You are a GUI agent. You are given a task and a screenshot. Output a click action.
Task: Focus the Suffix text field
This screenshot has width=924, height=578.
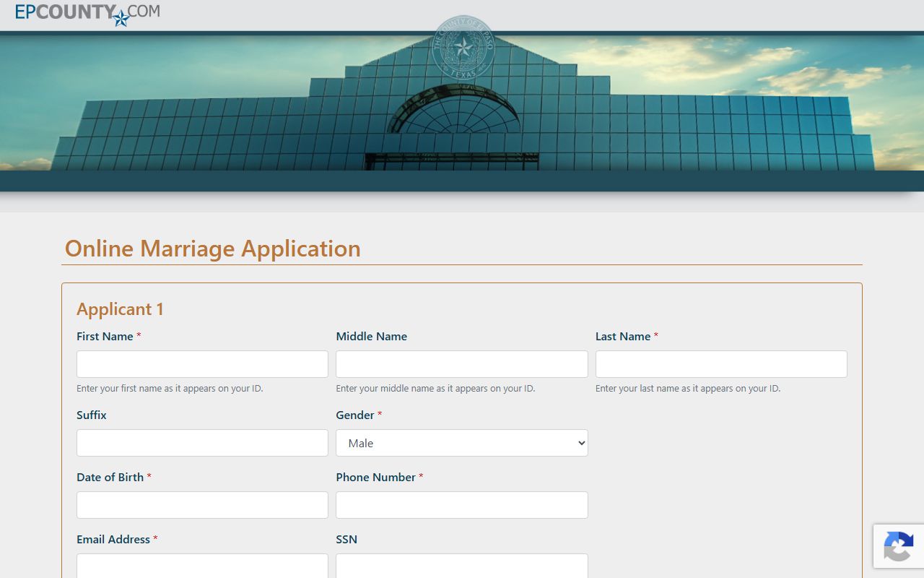click(202, 443)
